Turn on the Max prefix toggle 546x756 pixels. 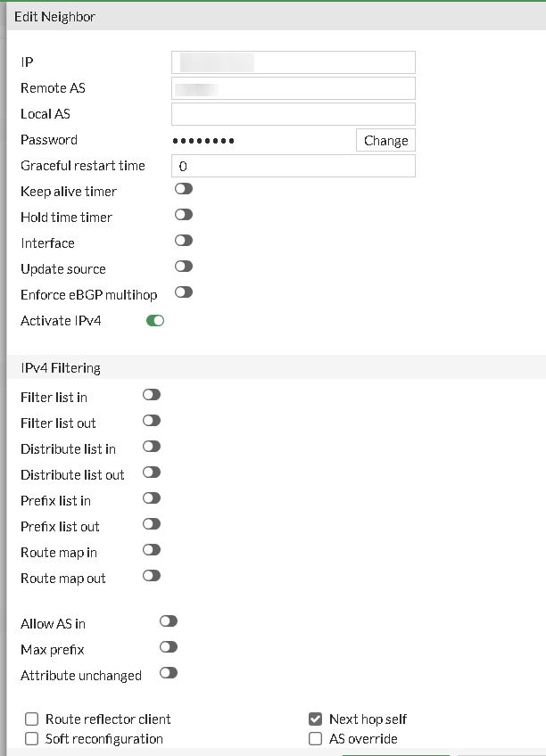168,647
